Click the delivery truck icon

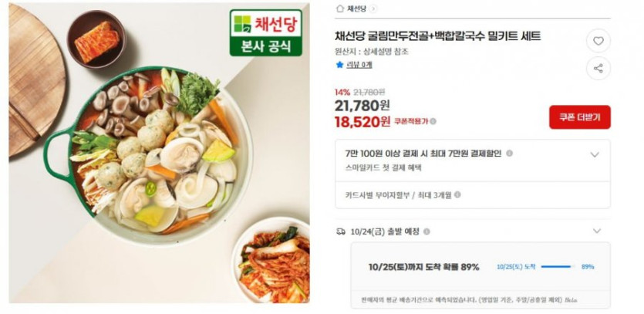click(x=340, y=231)
